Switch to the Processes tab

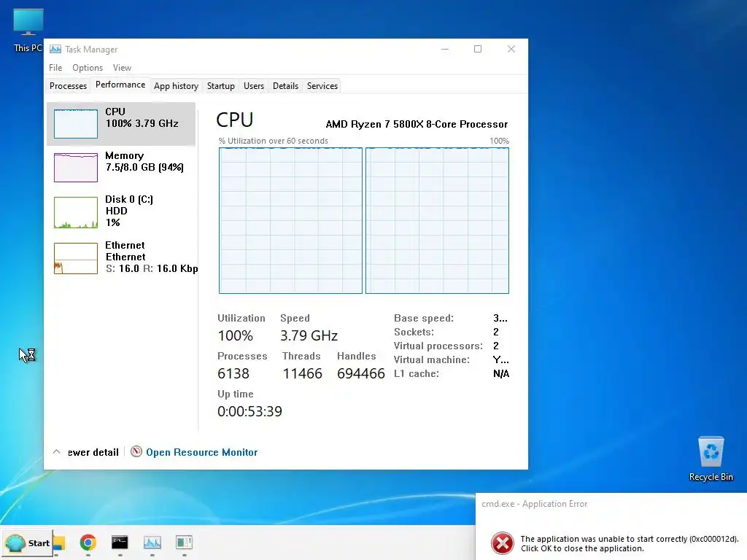68,86
